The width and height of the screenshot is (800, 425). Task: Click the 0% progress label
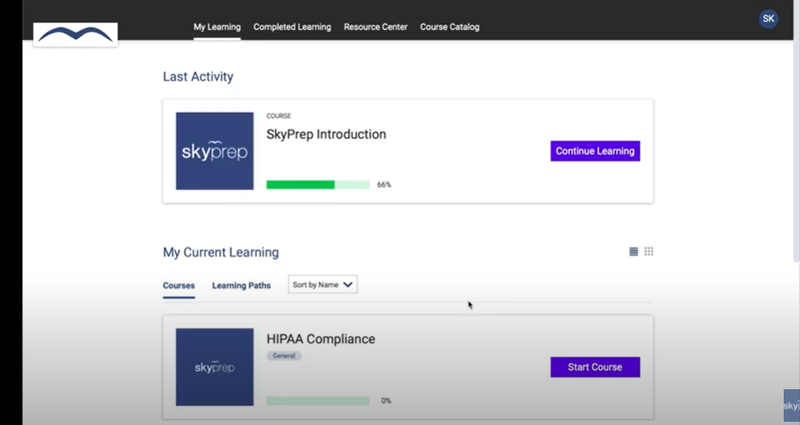[x=386, y=401]
